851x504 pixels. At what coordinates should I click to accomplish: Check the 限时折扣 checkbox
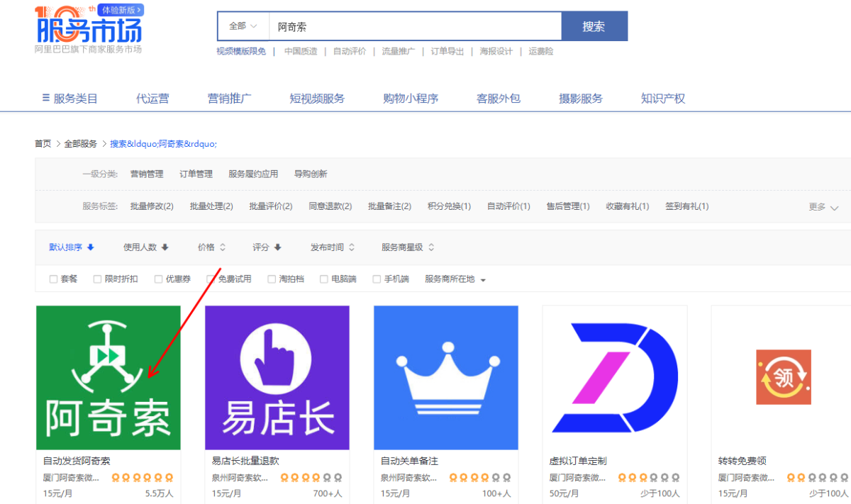tap(97, 279)
